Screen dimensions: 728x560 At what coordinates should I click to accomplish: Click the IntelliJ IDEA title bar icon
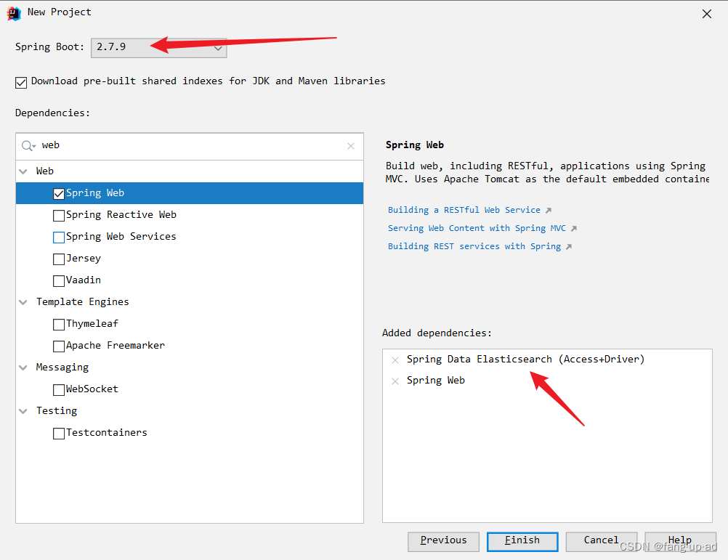point(14,14)
